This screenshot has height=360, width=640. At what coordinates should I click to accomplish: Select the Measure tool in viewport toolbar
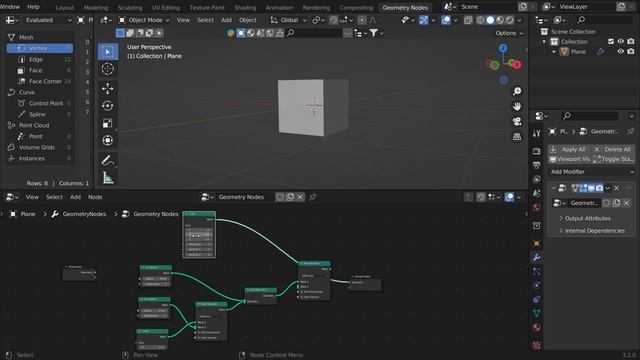pyautogui.click(x=108, y=178)
